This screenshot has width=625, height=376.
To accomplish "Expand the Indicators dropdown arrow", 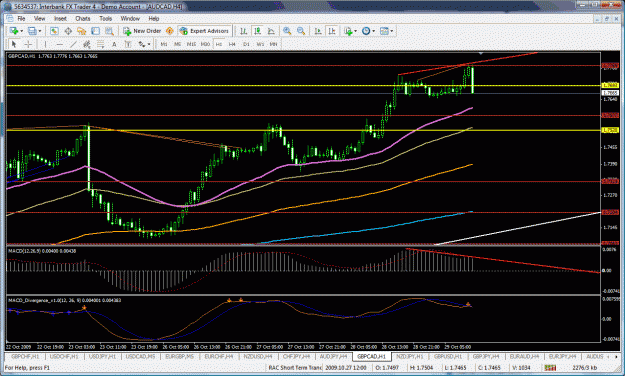I will (356, 31).
